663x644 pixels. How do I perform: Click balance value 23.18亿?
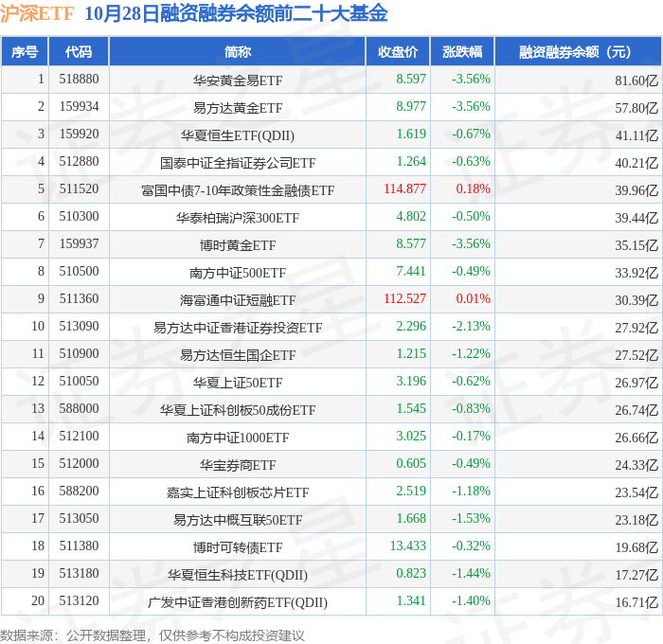pyautogui.click(x=636, y=520)
